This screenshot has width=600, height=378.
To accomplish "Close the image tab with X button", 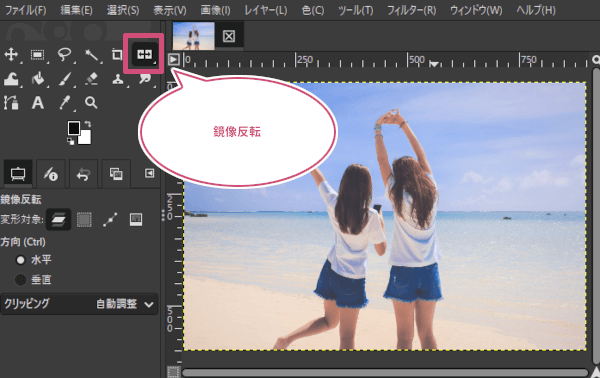I will tap(229, 36).
